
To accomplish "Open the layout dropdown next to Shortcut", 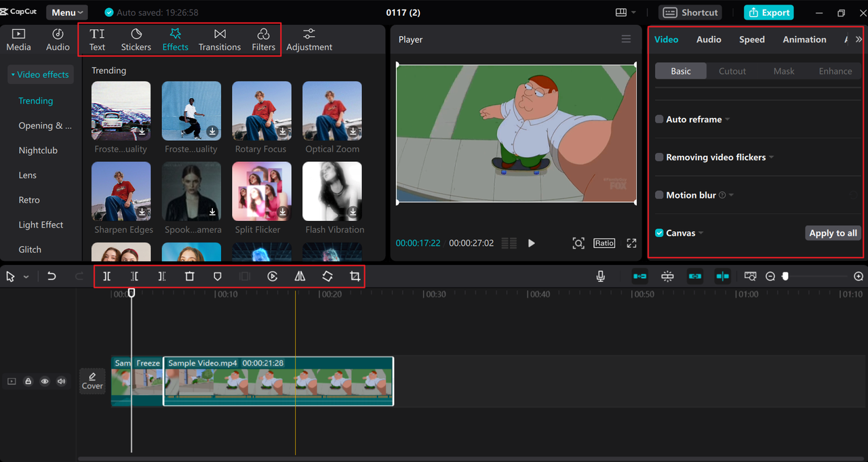I will coord(634,12).
